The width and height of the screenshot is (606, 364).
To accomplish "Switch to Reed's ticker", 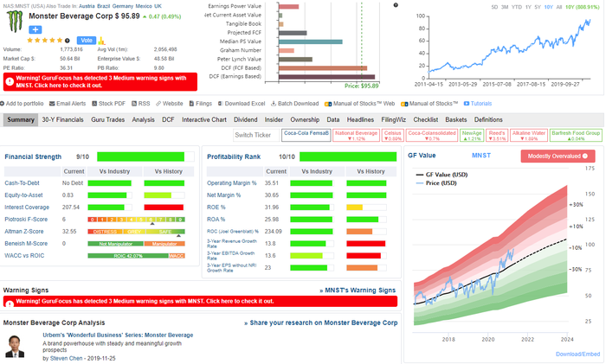I will [497, 135].
